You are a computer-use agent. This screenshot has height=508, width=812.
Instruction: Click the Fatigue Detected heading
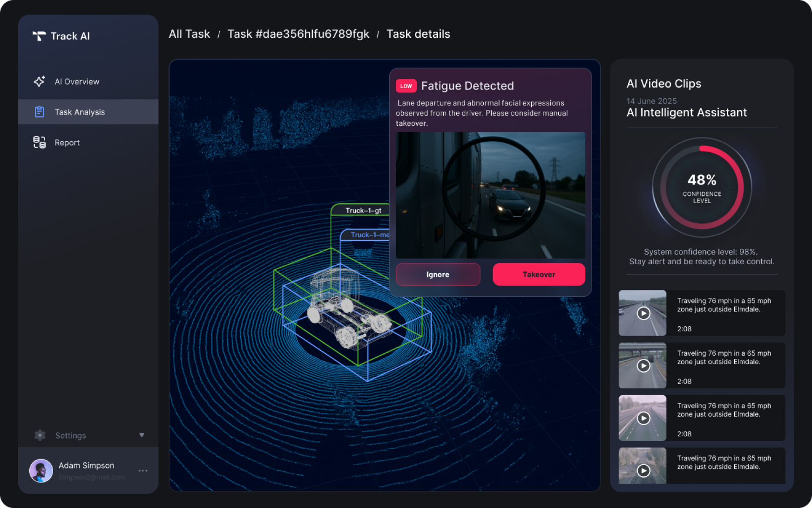[x=467, y=86]
